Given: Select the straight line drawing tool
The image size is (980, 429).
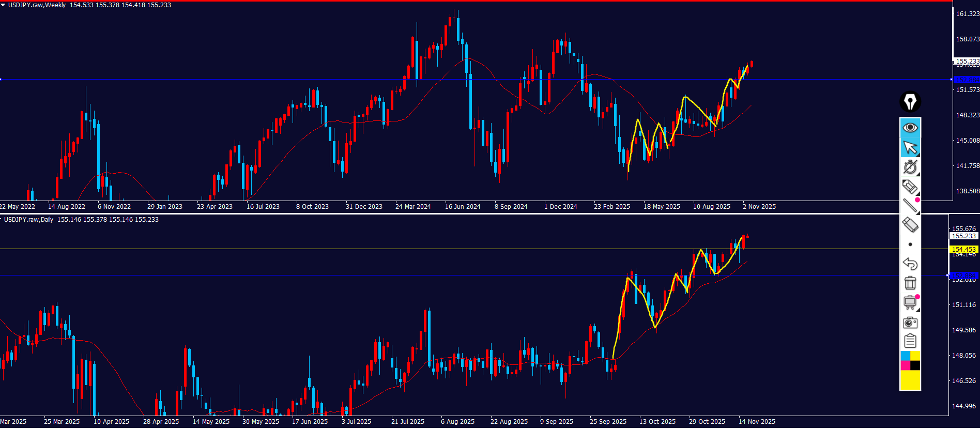Looking at the screenshot, I should 910,206.
